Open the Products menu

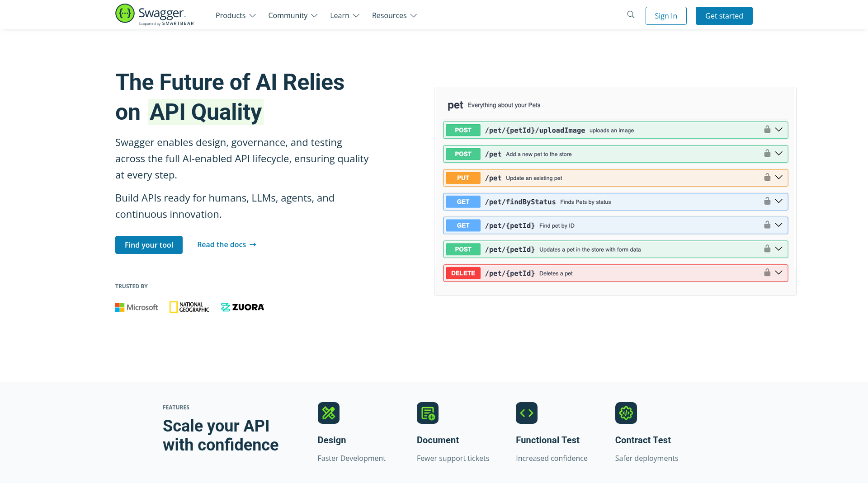236,15
